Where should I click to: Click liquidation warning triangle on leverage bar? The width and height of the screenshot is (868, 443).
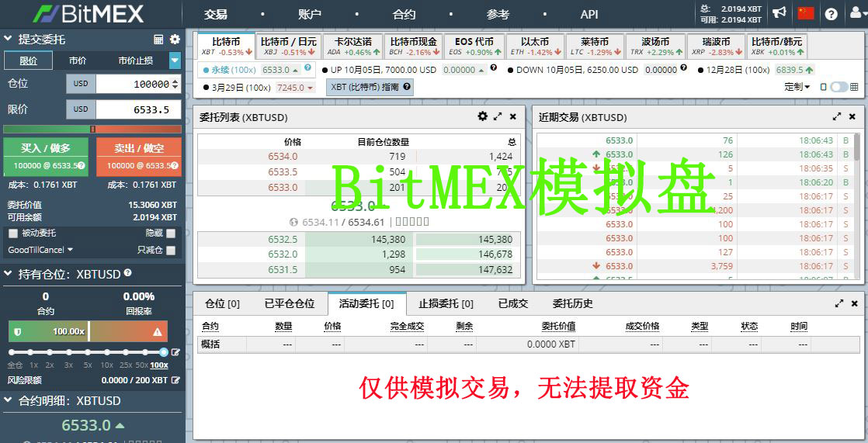click(157, 332)
